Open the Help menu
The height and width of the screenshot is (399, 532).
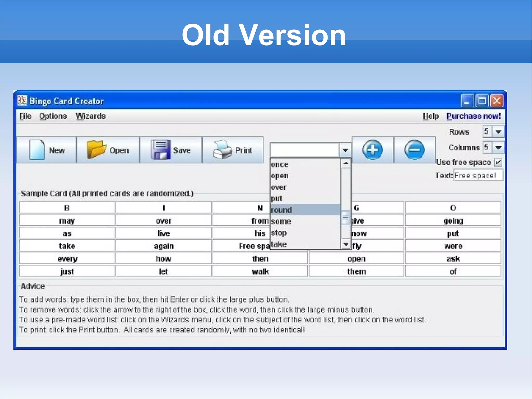[x=430, y=116]
